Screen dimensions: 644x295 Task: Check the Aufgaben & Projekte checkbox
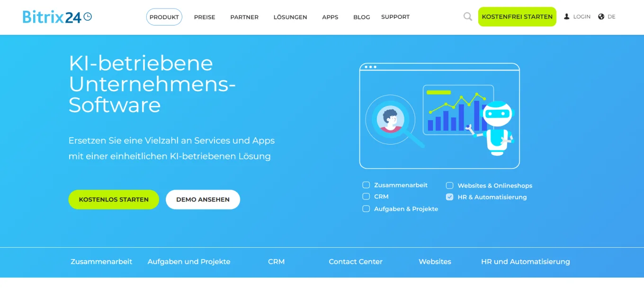[x=366, y=208]
